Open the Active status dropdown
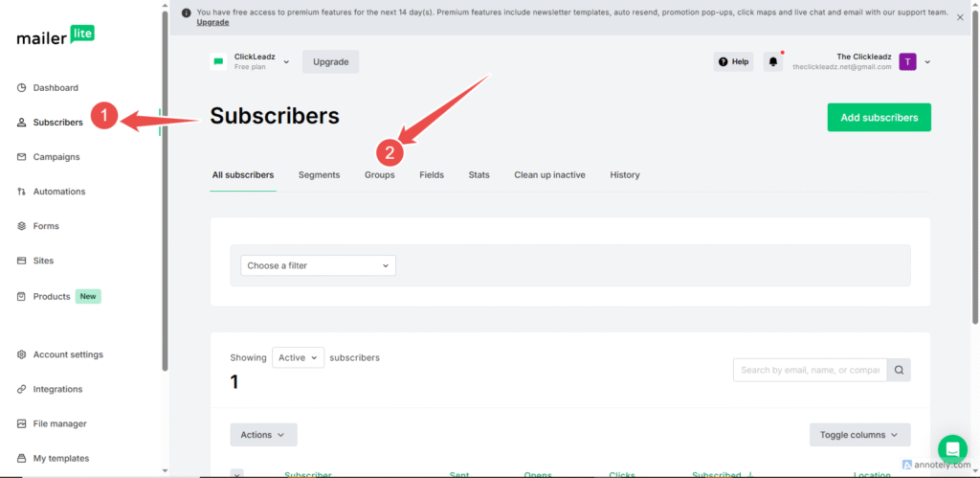 298,358
